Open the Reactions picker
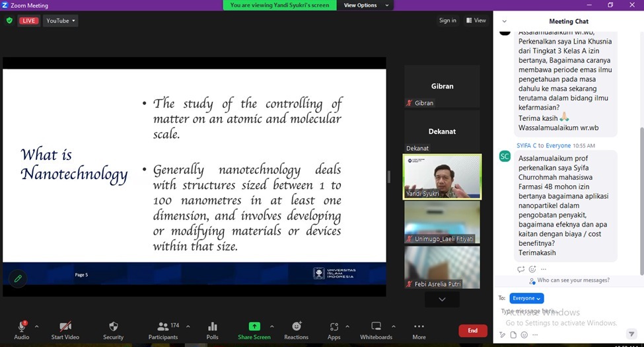 pyautogui.click(x=296, y=330)
